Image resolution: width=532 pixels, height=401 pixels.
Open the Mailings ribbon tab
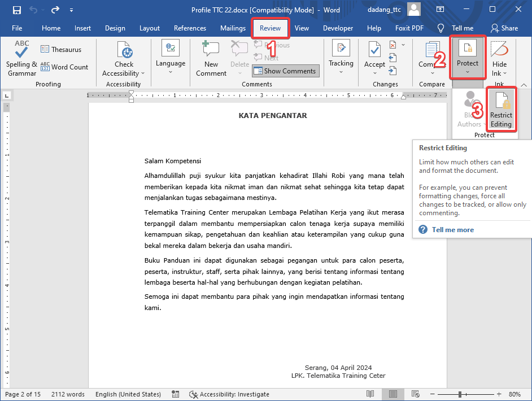[x=233, y=28]
